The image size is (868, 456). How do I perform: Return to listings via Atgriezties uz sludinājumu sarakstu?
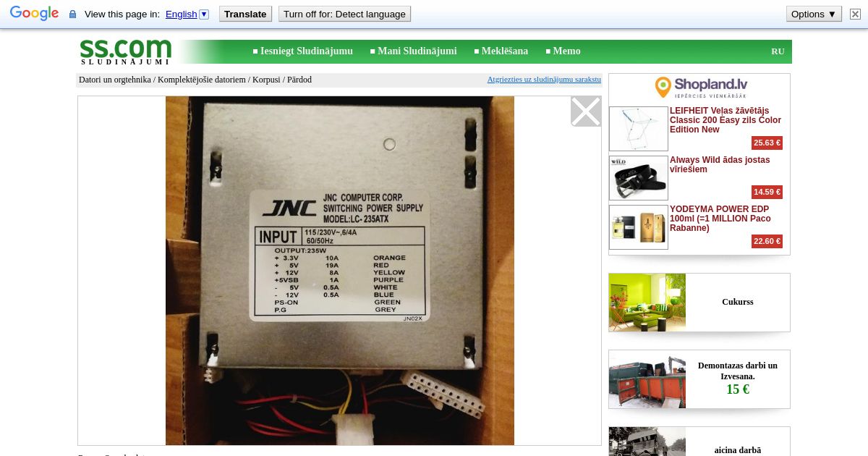click(544, 80)
